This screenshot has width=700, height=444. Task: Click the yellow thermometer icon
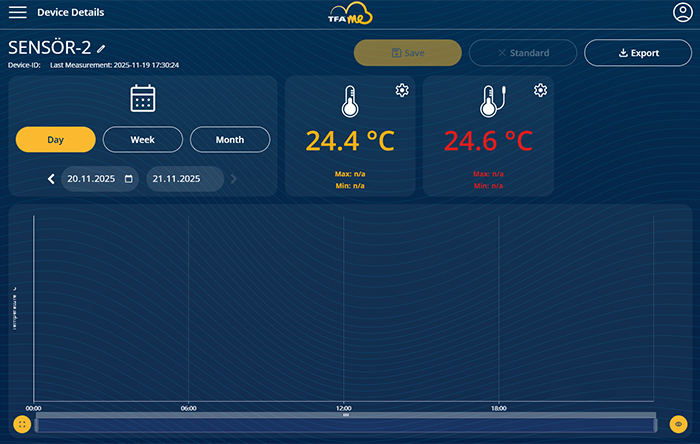(348, 103)
